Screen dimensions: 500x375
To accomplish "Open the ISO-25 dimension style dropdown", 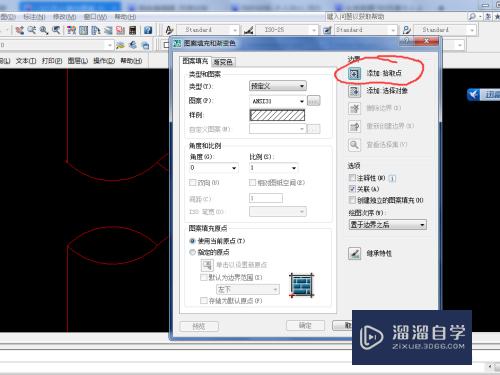I will click(x=287, y=30).
